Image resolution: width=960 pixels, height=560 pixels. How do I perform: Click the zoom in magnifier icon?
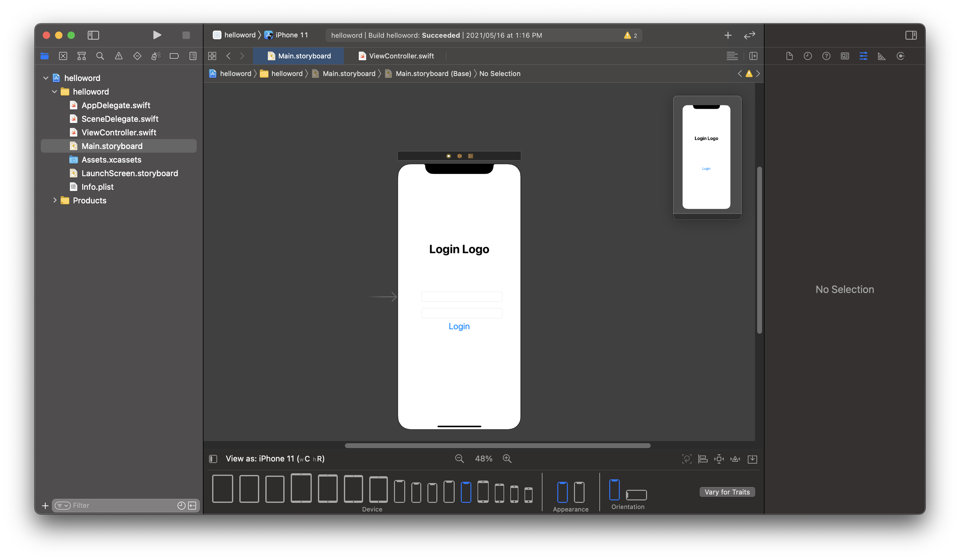(x=507, y=459)
